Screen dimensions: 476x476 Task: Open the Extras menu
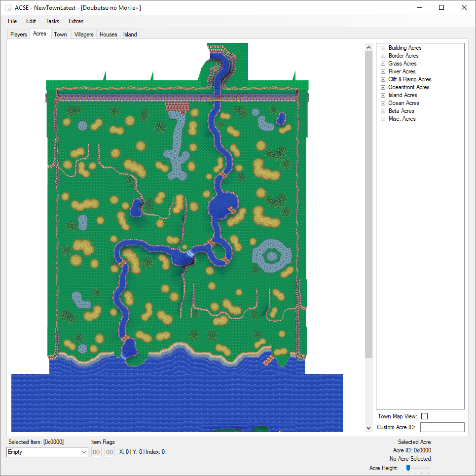click(75, 21)
